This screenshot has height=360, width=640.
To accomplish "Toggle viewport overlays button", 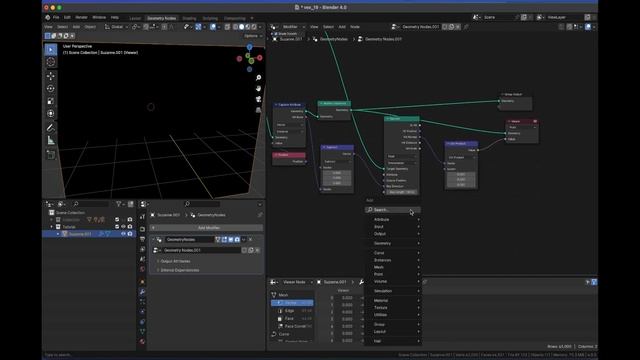I will coord(213,27).
